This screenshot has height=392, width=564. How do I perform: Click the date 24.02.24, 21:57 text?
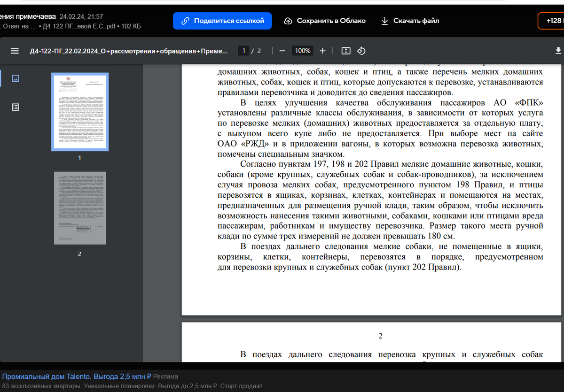[81, 16]
